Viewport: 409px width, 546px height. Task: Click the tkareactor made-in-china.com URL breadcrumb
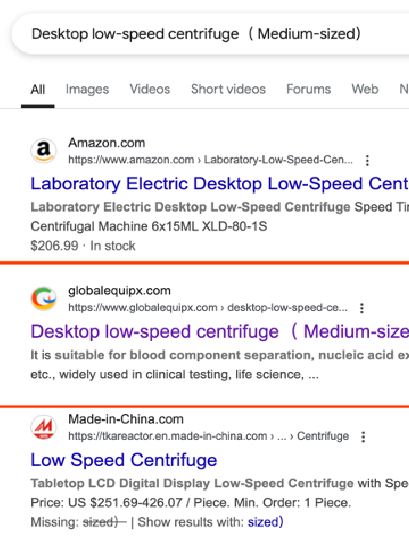click(208, 436)
